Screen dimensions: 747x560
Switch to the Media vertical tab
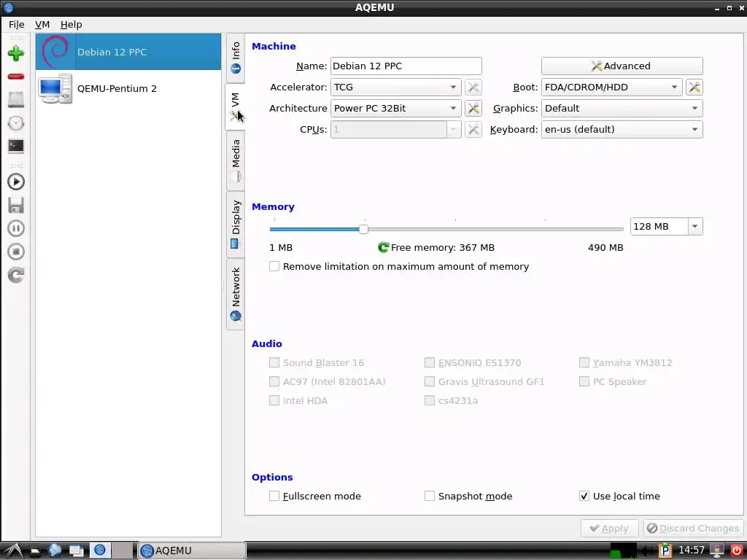pos(236,161)
